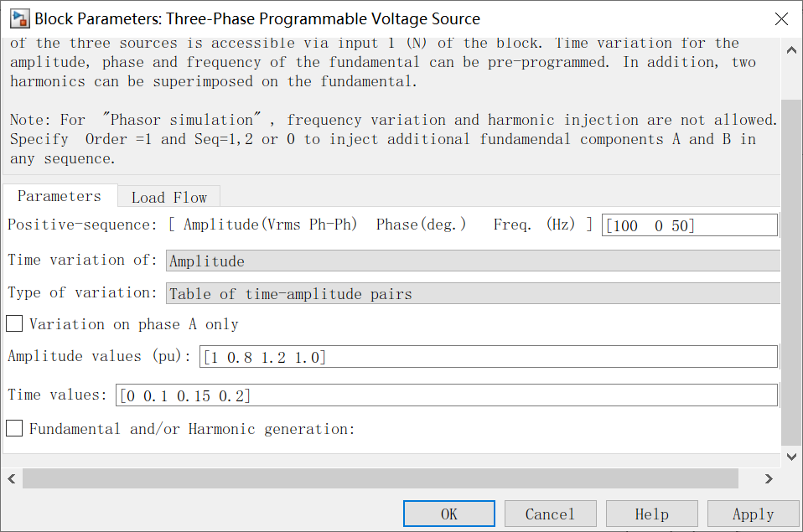Screen dimensions: 803x532
Task: Switch to the Load Flow tab
Action: click(x=168, y=197)
